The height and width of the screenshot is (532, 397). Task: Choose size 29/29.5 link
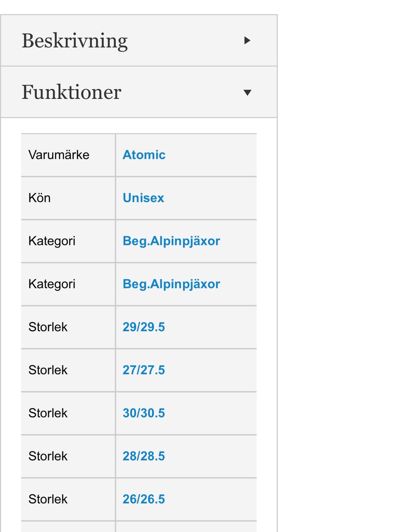point(143,327)
